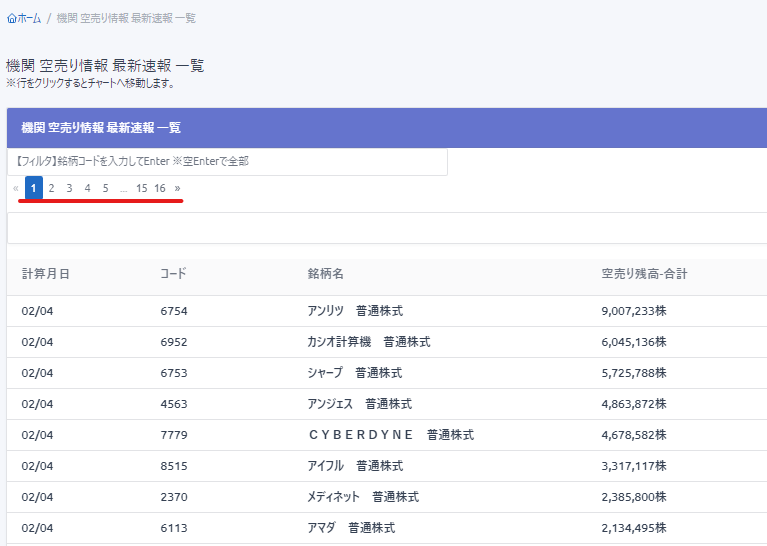Open page 3 in pagination
Image resolution: width=767 pixels, height=546 pixels.
tap(69, 188)
